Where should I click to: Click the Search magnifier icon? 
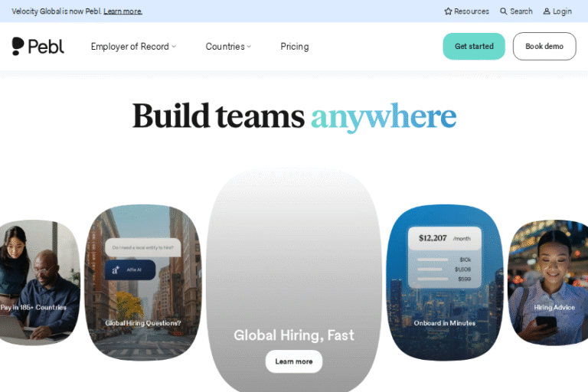pos(504,11)
